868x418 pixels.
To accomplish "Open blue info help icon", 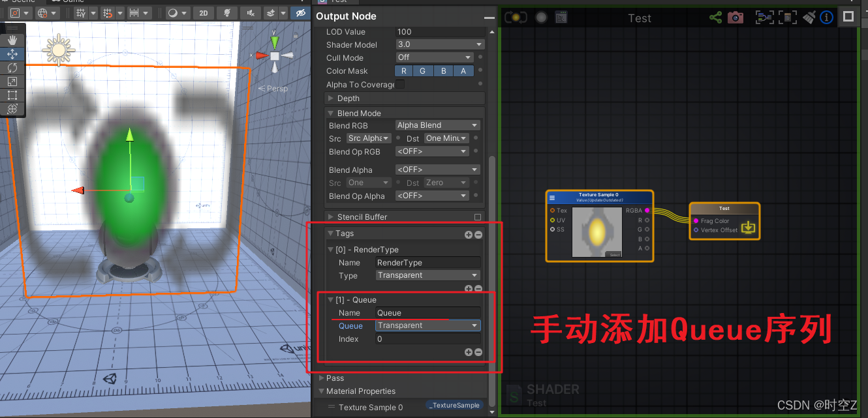I will [827, 18].
